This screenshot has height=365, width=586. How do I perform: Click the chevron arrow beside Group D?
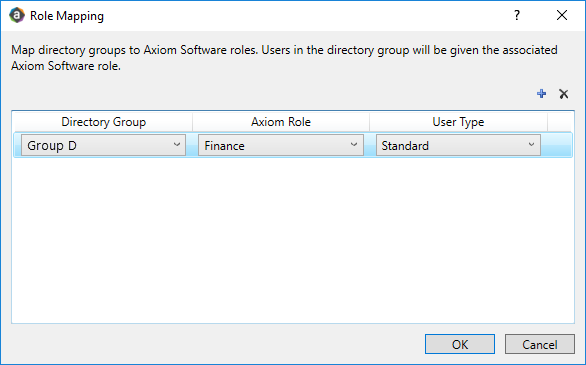click(177, 145)
